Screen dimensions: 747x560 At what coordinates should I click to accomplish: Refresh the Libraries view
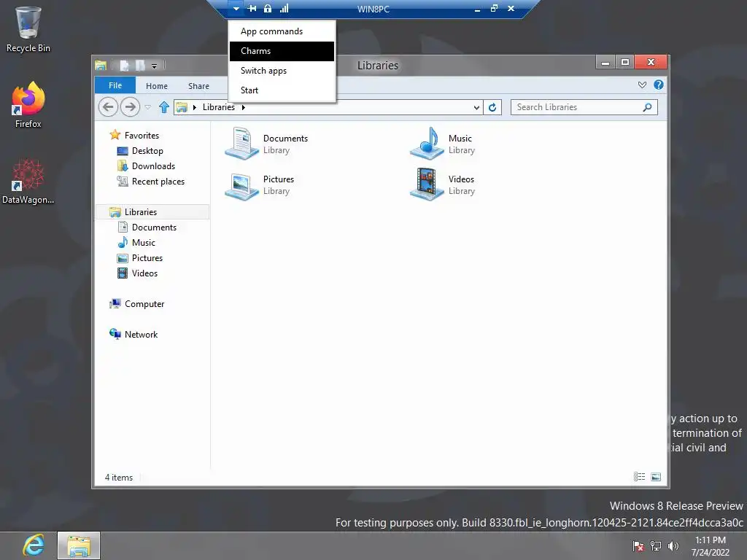(x=492, y=108)
